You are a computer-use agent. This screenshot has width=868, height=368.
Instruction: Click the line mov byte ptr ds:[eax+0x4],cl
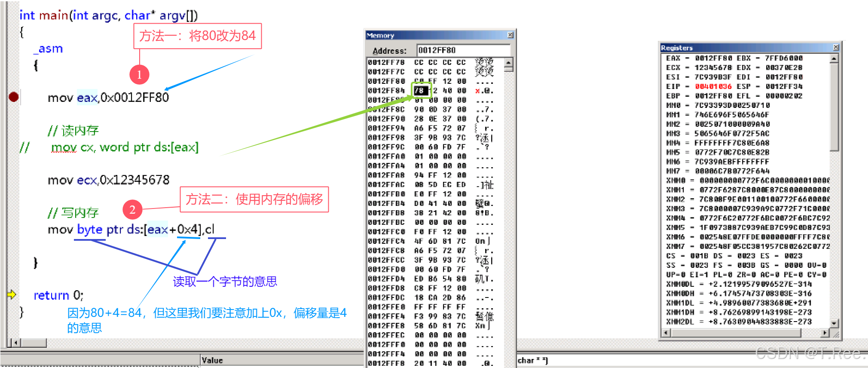pyautogui.click(x=131, y=229)
